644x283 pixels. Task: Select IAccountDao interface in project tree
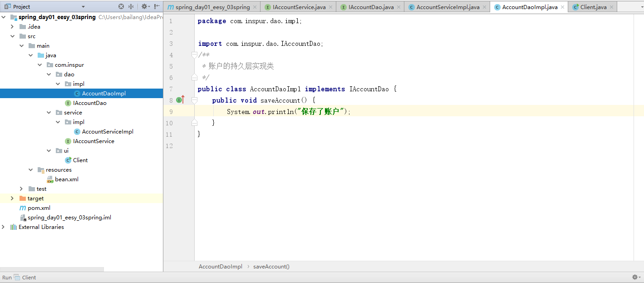tap(90, 103)
